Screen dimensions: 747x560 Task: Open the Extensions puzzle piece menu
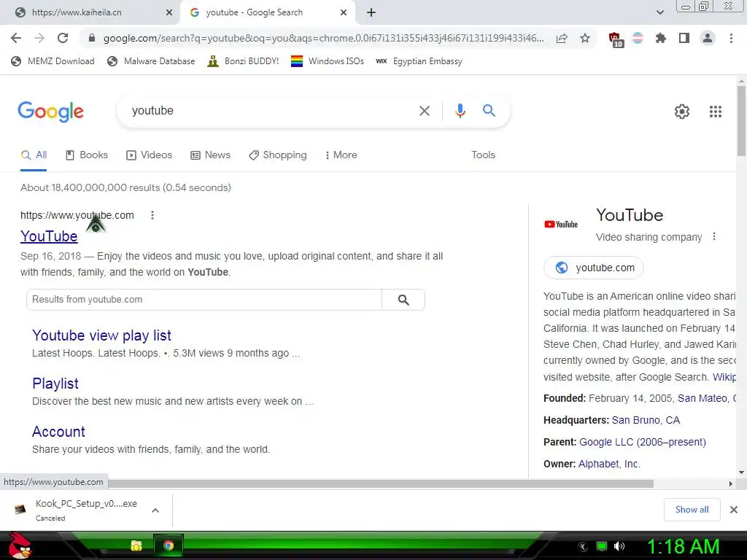pos(661,38)
